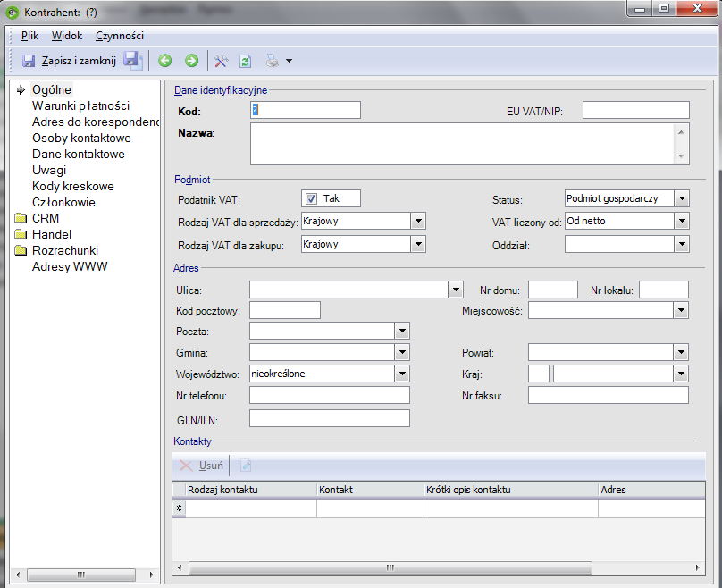Click the new row asterisk in contacts grid
The width and height of the screenshot is (722, 588).
179,508
